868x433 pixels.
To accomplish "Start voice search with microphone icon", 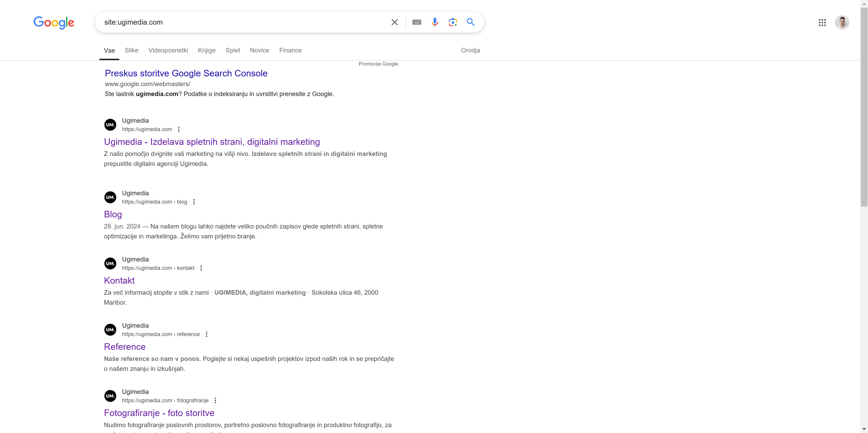I will coord(435,22).
